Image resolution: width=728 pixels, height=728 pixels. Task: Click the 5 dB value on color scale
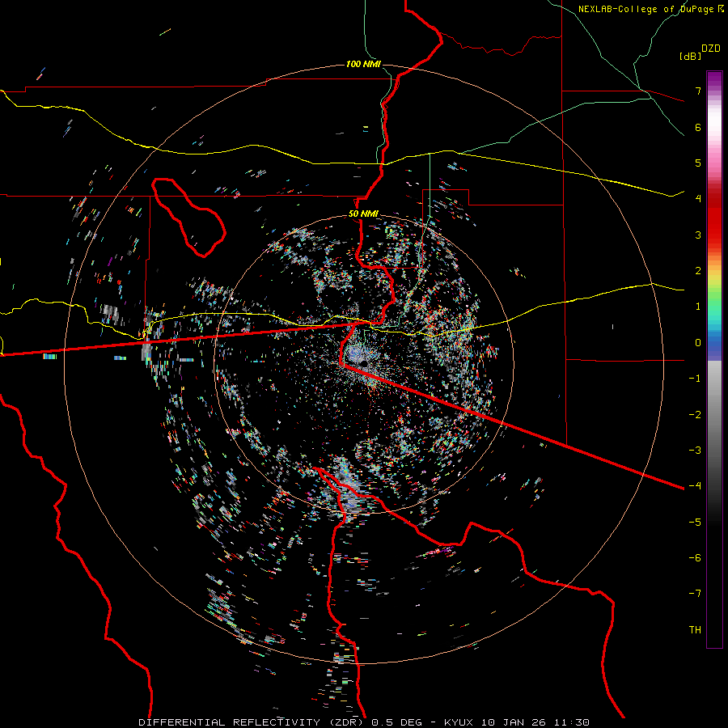pyautogui.click(x=698, y=163)
